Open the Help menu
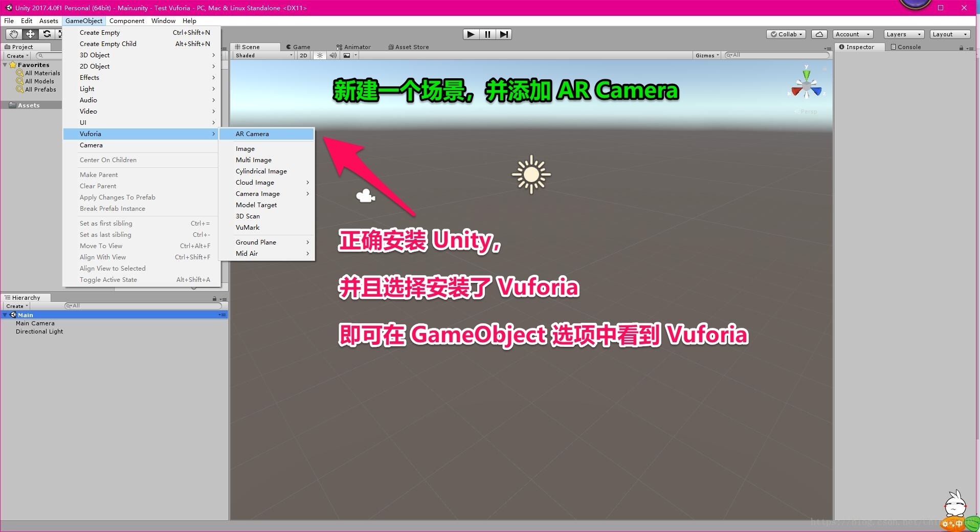The width and height of the screenshot is (980, 532). click(x=189, y=21)
